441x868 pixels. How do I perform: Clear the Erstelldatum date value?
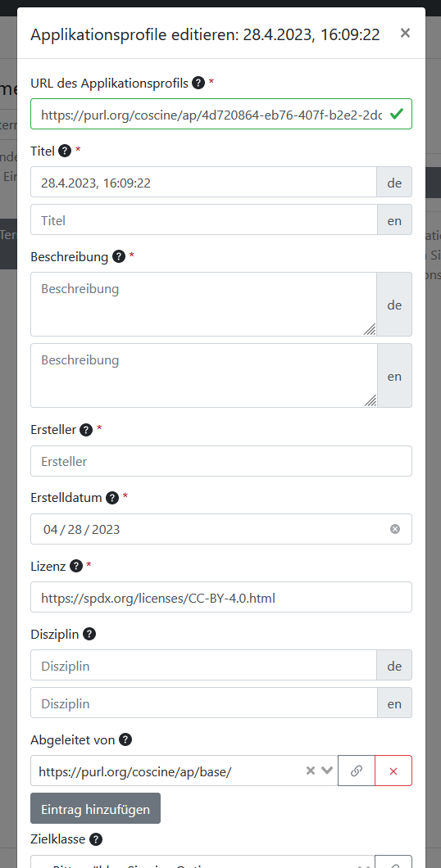395,529
